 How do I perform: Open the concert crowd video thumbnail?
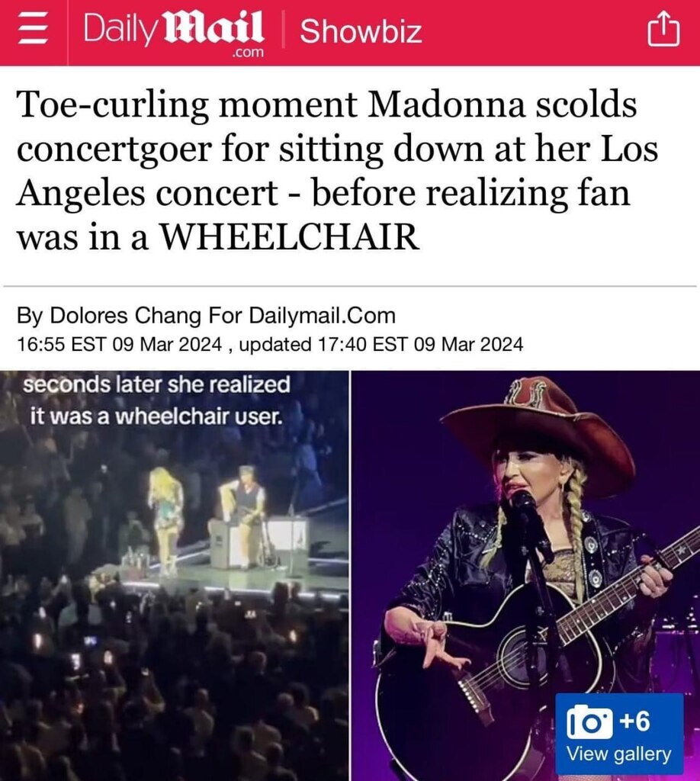tap(175, 576)
